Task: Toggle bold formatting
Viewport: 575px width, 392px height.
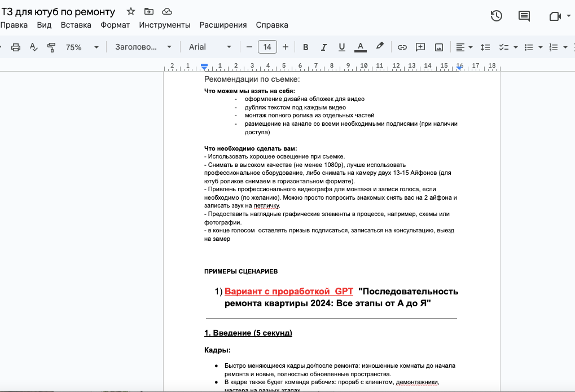Action: point(305,47)
